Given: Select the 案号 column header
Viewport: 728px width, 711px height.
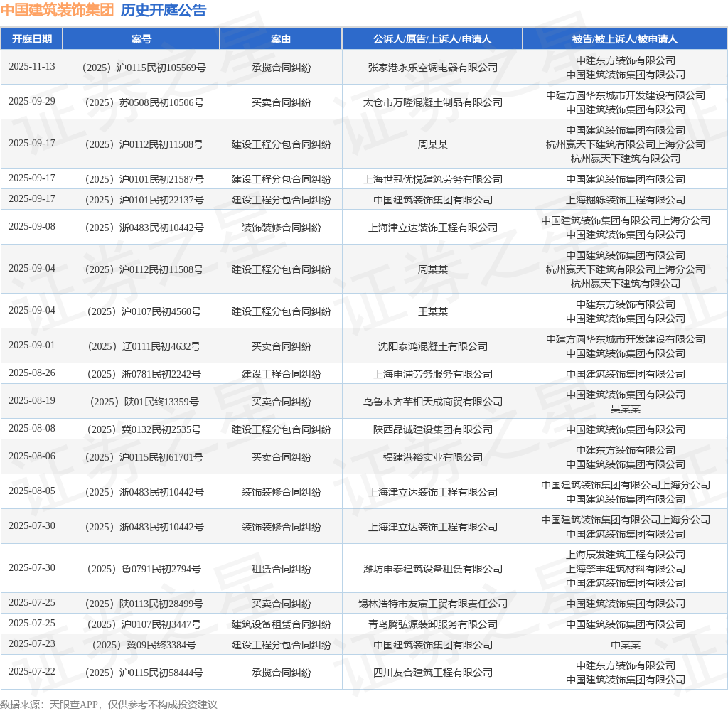Looking at the screenshot, I should (x=141, y=39).
